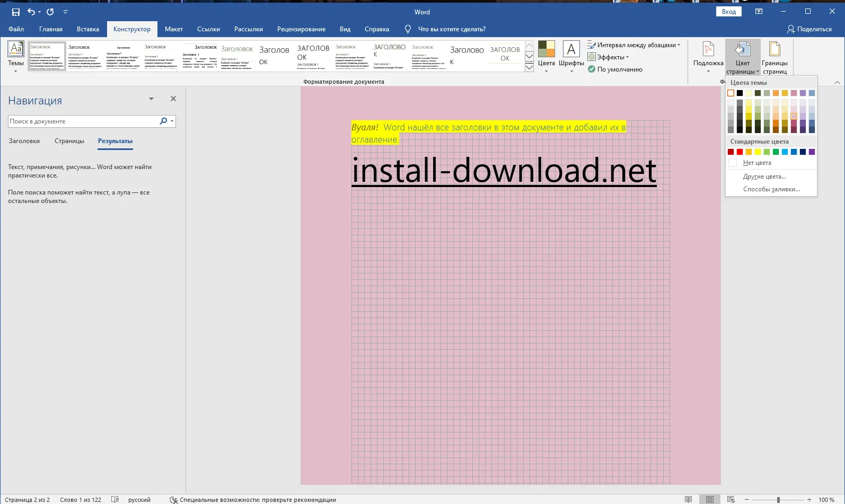Toggle Print Layout view in status bar
Image resolution: width=845 pixels, height=504 pixels.
pos(709,500)
